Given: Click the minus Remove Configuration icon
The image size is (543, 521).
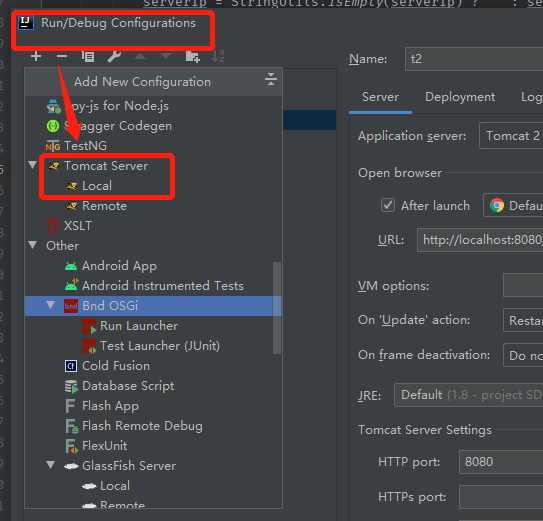Looking at the screenshot, I should tap(62, 56).
